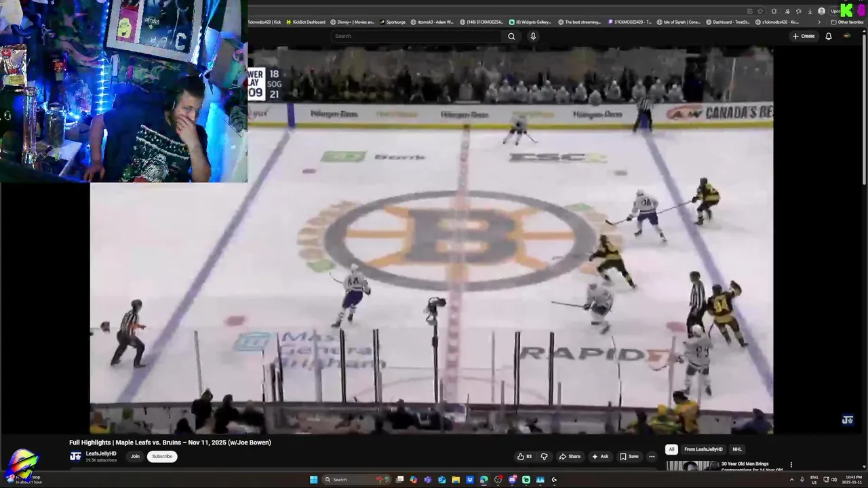Activate voice search microphone icon

(x=533, y=36)
